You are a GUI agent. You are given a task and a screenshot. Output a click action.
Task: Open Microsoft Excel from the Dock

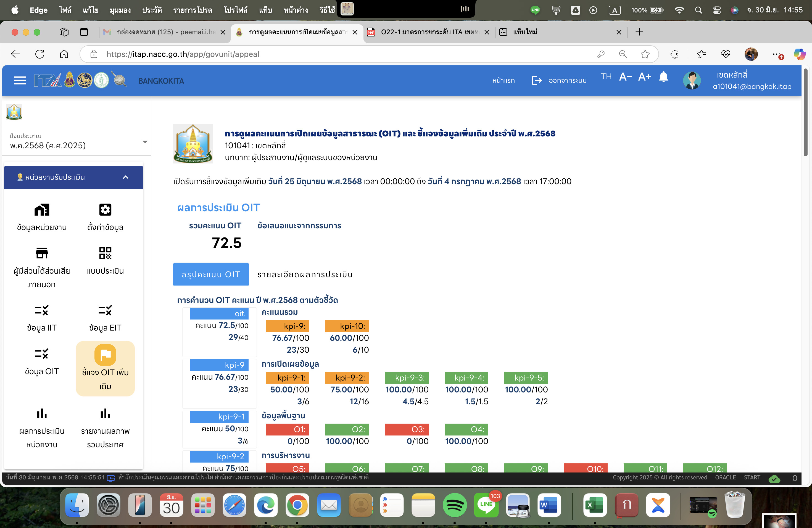pos(594,505)
